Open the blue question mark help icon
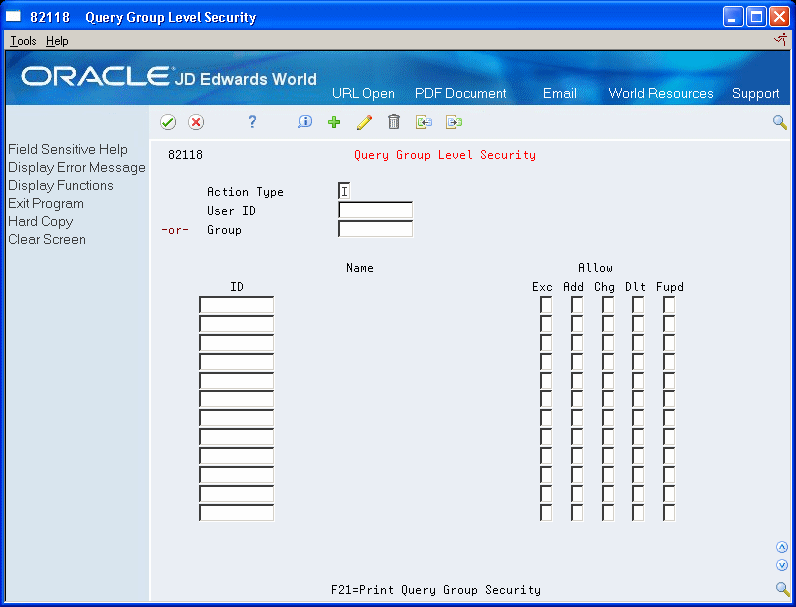 tap(252, 122)
